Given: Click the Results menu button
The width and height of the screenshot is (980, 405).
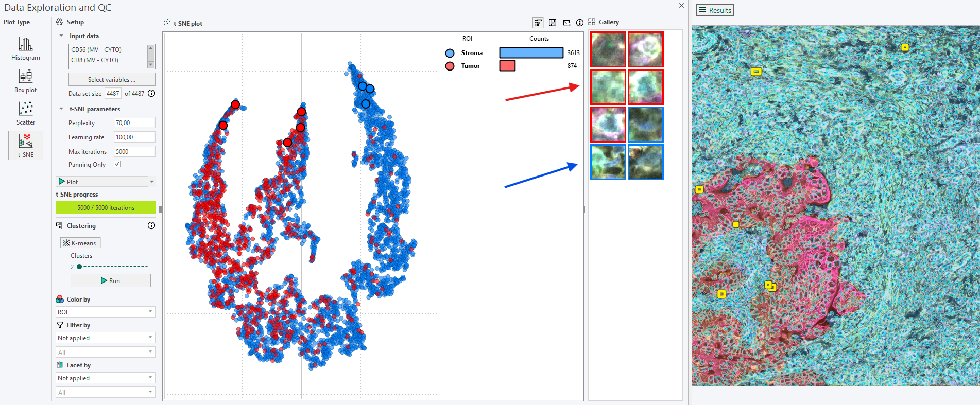Looking at the screenshot, I should point(715,10).
